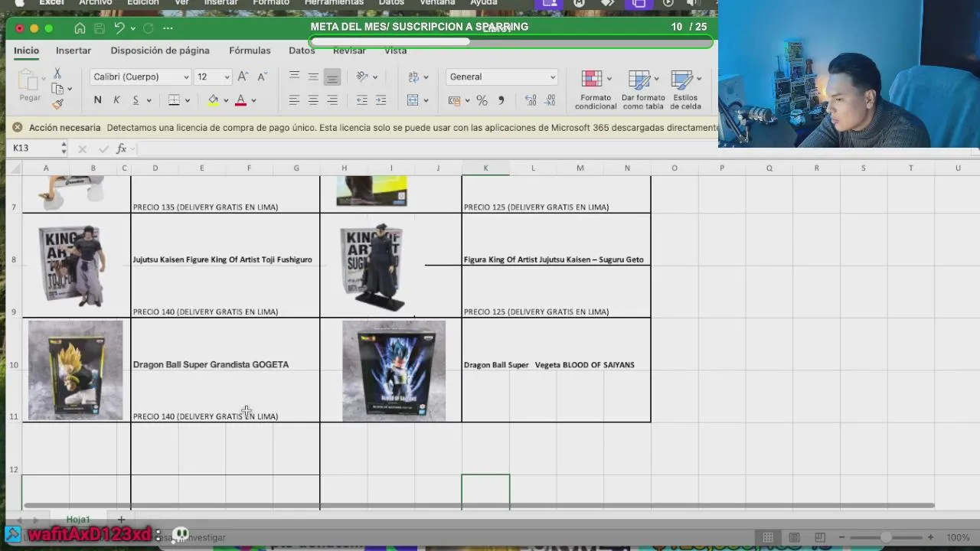
Task: Click the Pegar paste button
Action: (x=30, y=85)
